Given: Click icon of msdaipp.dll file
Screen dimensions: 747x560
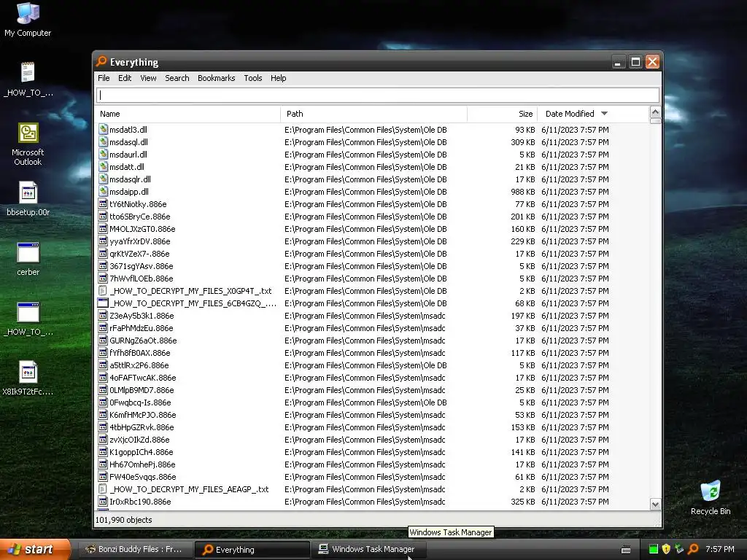Looking at the screenshot, I should (104, 192).
